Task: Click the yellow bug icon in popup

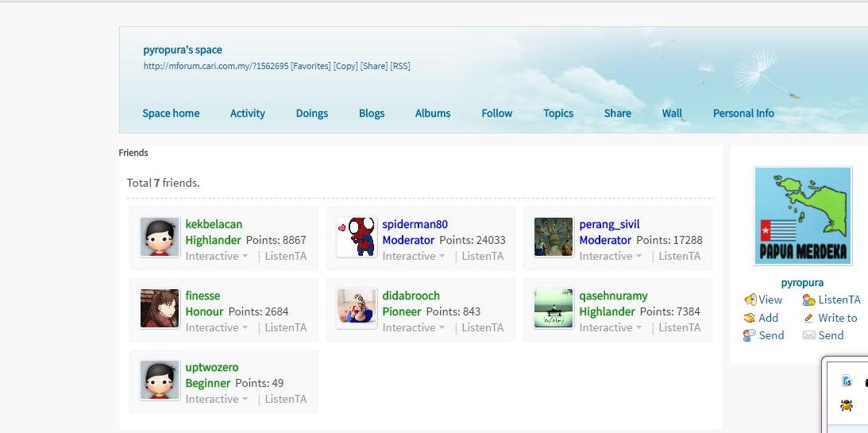Action: pos(847,406)
